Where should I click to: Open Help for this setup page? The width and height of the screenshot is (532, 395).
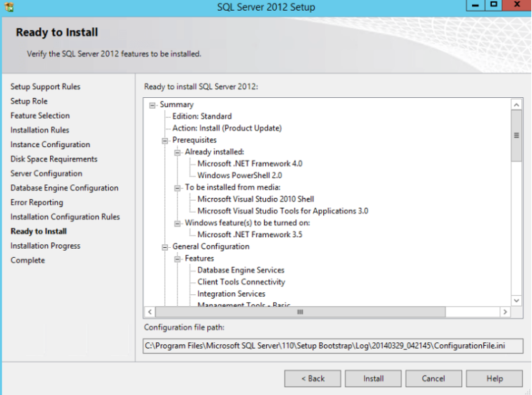click(x=494, y=379)
